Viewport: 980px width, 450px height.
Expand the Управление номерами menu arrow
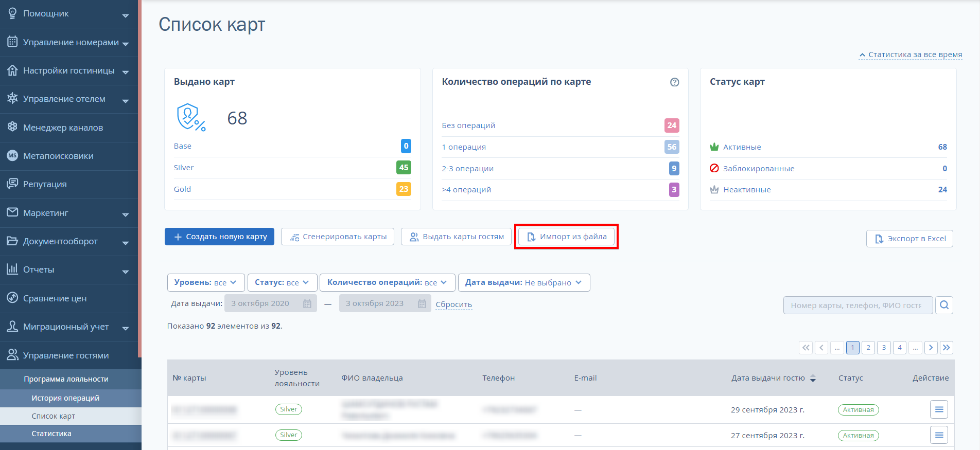pos(126,44)
